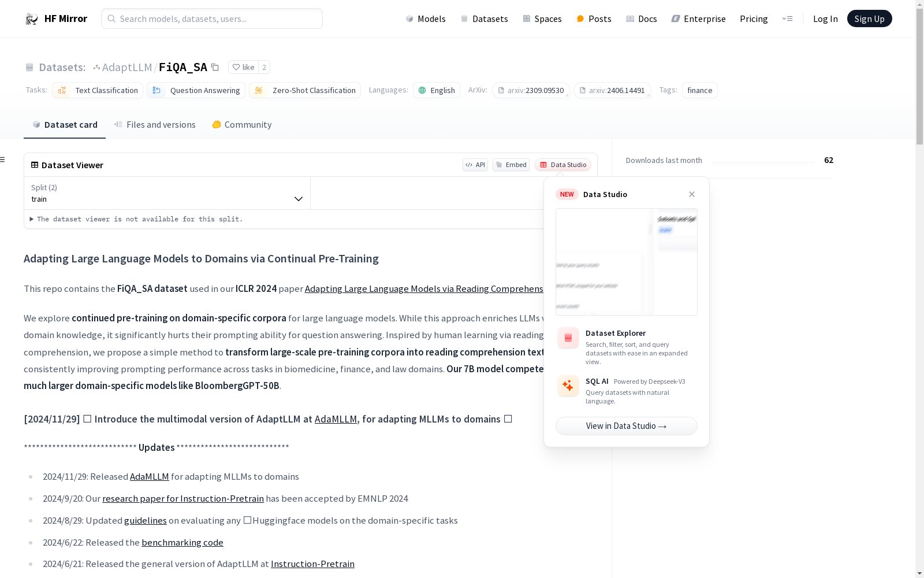The height and width of the screenshot is (578, 924).
Task: Switch to the Community tab
Action: click(x=241, y=124)
